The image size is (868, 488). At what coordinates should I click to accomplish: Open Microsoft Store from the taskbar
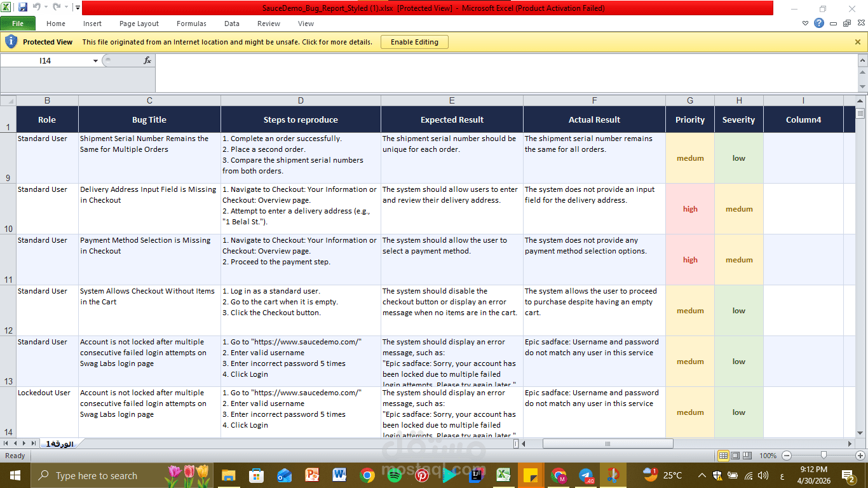[x=256, y=475]
